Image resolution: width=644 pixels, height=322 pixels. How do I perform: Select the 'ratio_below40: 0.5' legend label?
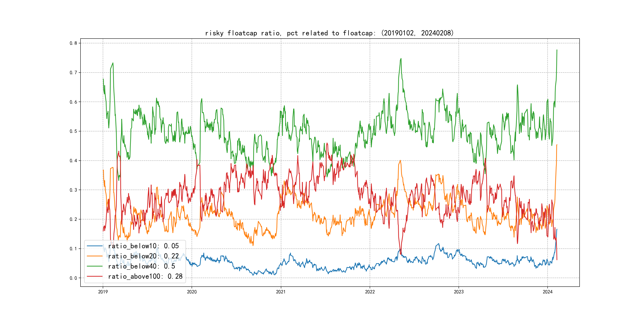142,266
